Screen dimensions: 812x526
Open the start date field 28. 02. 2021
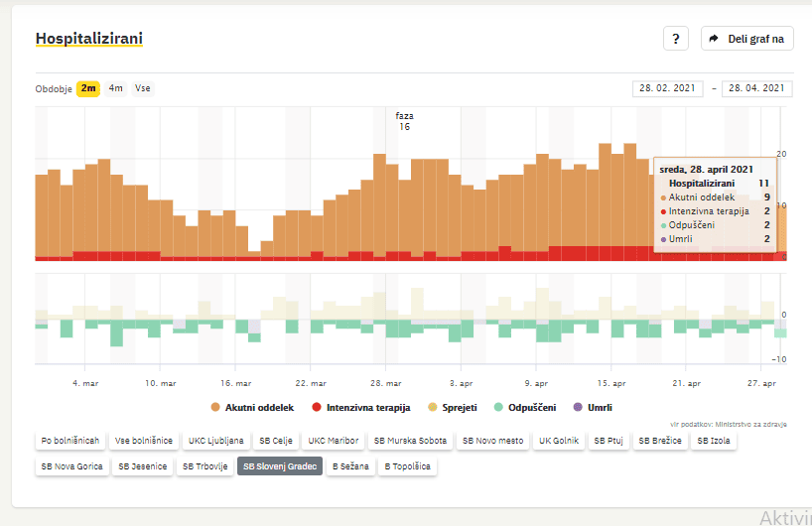(x=667, y=88)
